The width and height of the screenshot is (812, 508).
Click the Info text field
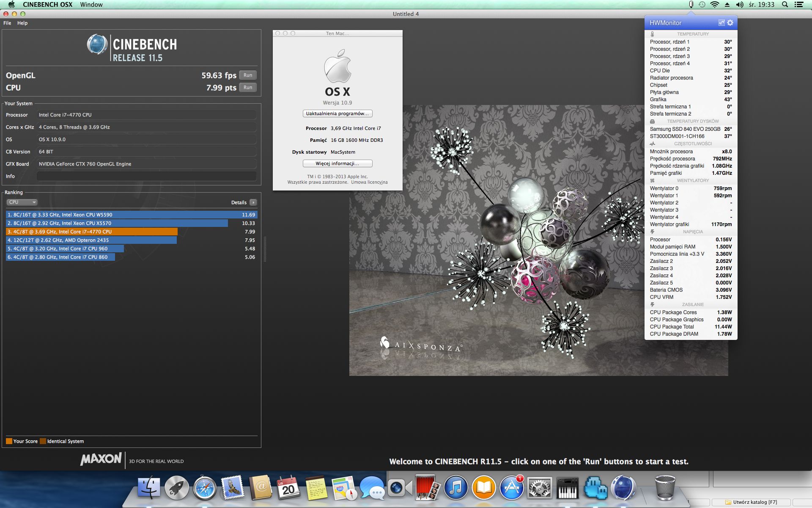146,176
